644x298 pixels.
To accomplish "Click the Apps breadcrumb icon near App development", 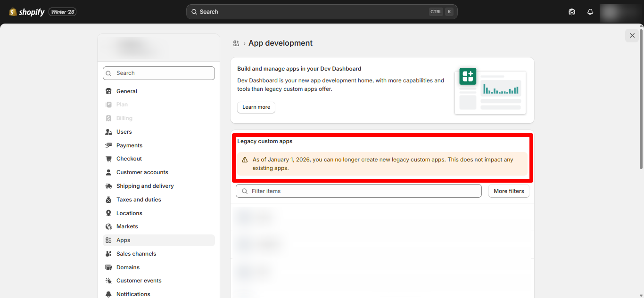I will pyautogui.click(x=236, y=43).
